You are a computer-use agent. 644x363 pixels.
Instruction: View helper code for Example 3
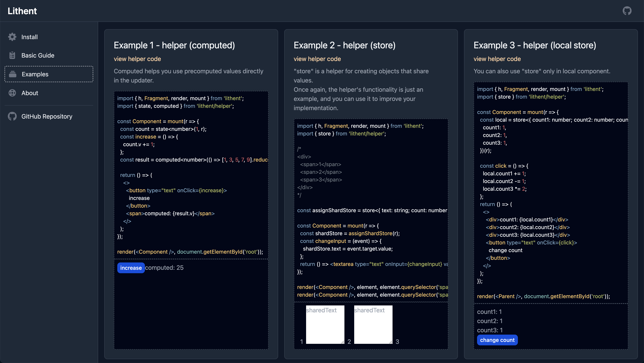pyautogui.click(x=497, y=59)
